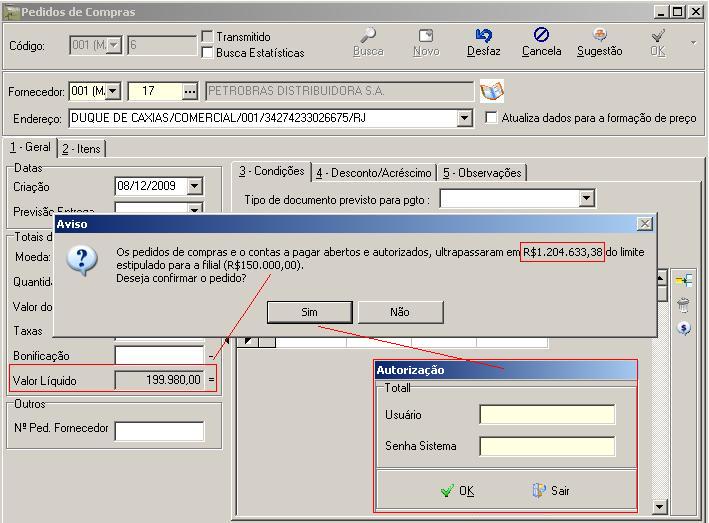Click the Senha Sistema input field
Screen dimensions: 709x523
tap(547, 447)
